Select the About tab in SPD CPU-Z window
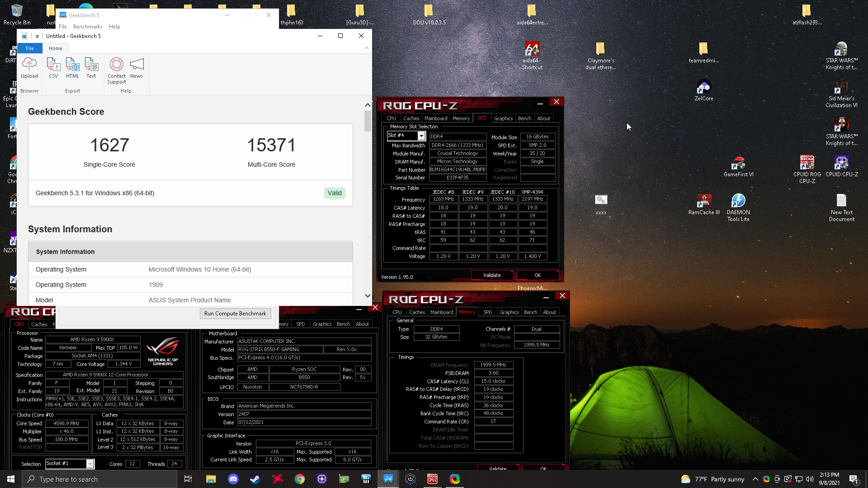This screenshot has width=868, height=488. [544, 118]
